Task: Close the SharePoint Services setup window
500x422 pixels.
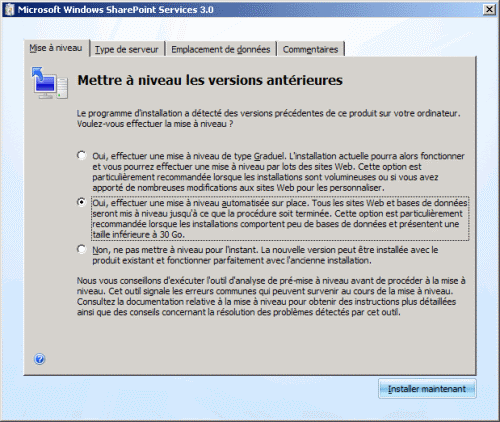Action: coord(489,9)
